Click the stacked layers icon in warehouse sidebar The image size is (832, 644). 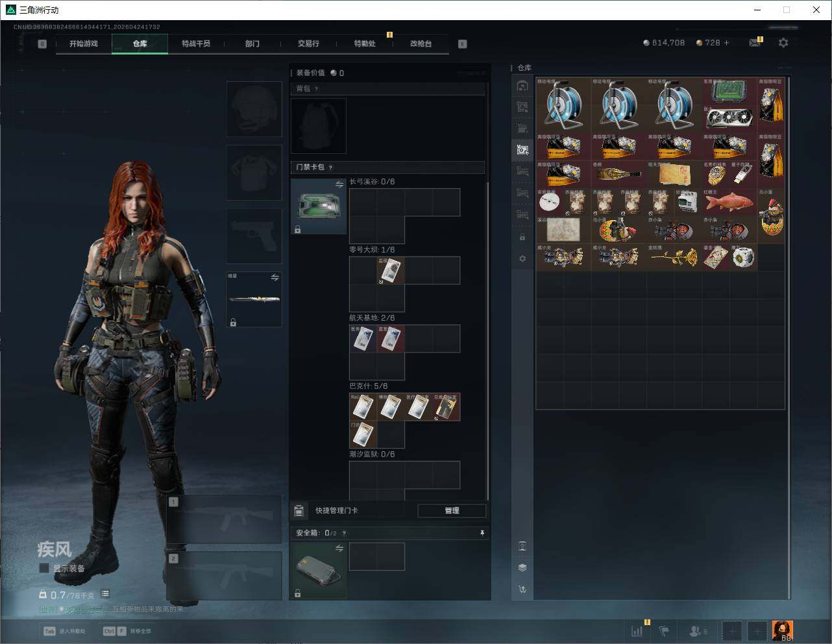pos(522,567)
